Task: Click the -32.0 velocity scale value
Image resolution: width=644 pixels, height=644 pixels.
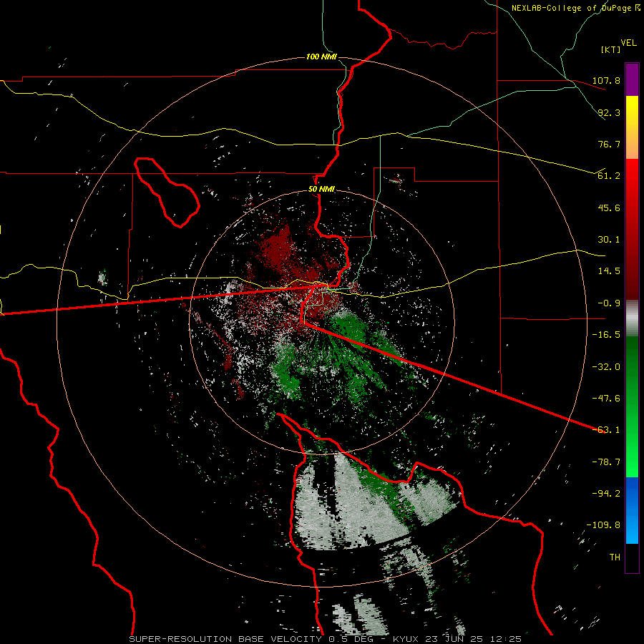Action: [x=606, y=367]
